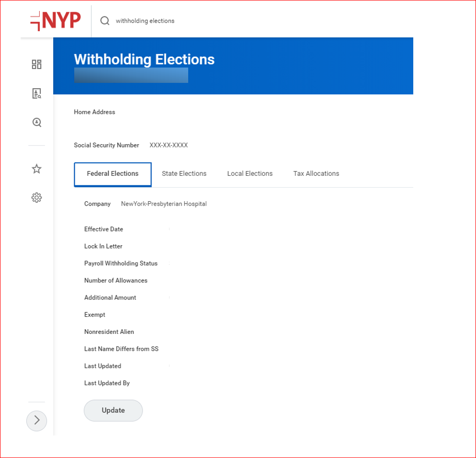Image resolution: width=476 pixels, height=458 pixels.
Task: Open the dashboard grid icon in sidebar
Action: (x=36, y=64)
